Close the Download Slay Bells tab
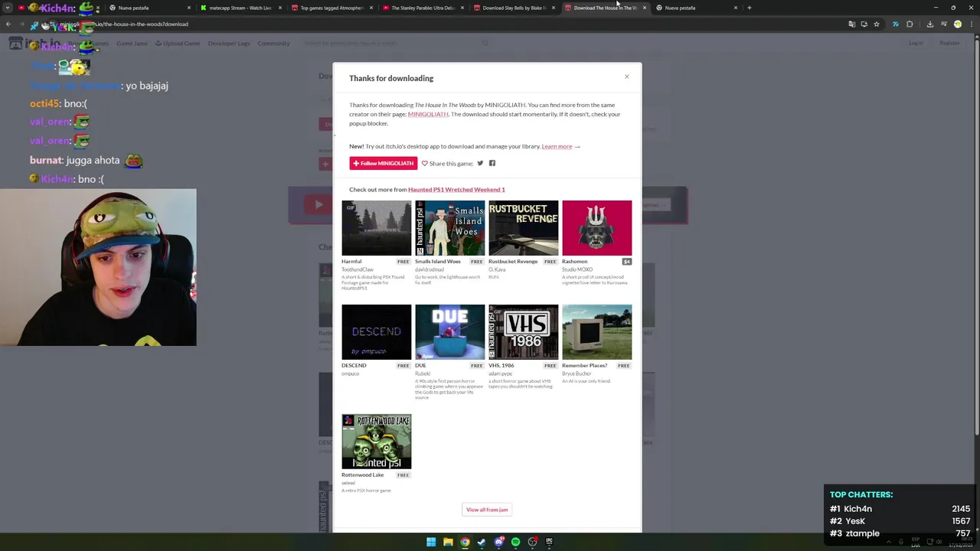Viewport: 980px width, 551px height. [x=554, y=8]
